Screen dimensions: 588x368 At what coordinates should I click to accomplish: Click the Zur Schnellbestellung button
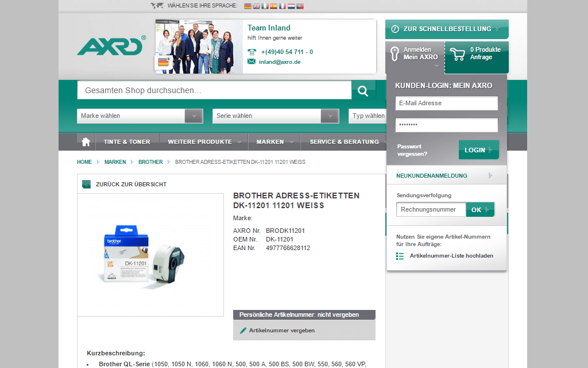pyautogui.click(x=447, y=29)
